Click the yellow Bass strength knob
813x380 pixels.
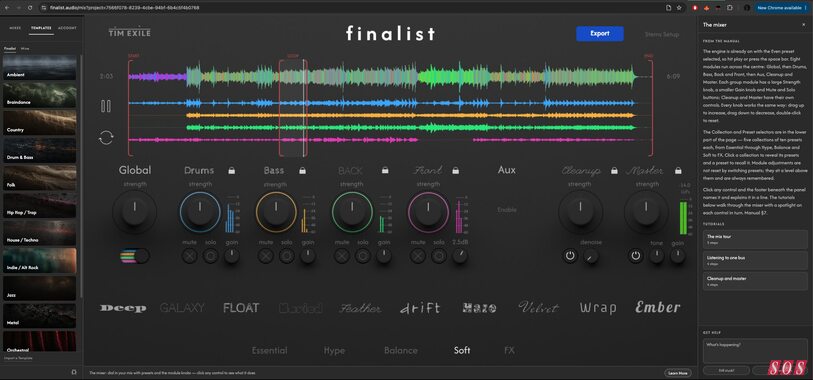276,212
